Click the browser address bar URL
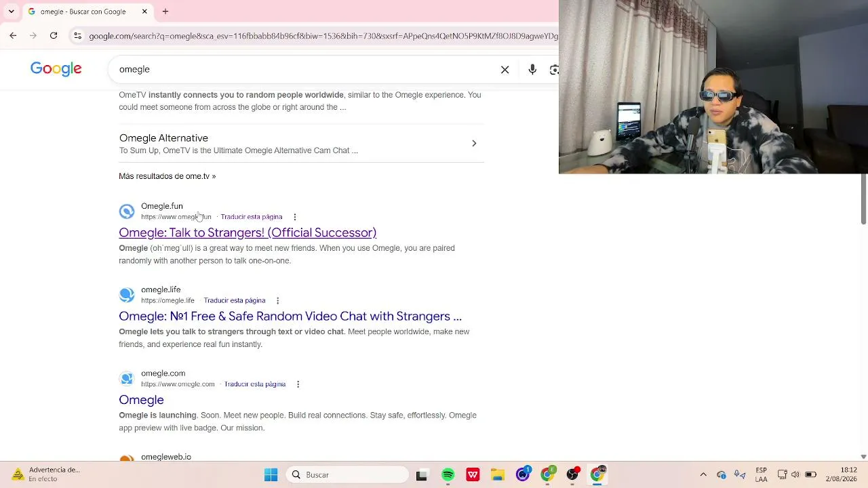This screenshot has width=868, height=488. pos(323,36)
